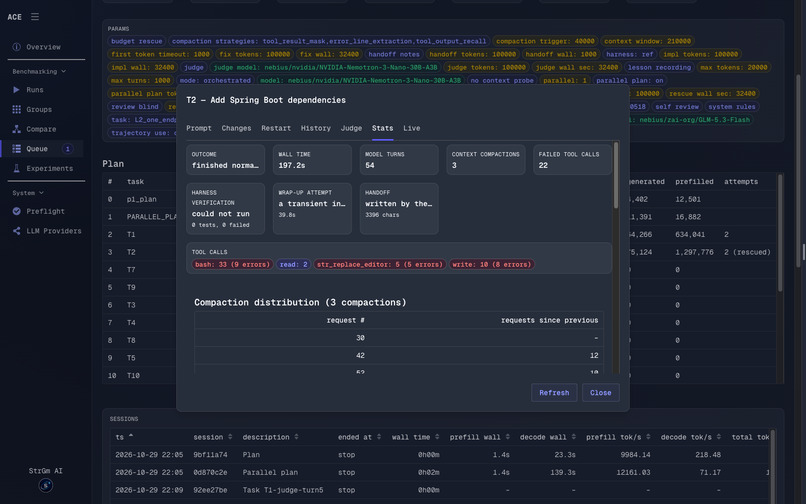Click the write: 10 (8 errors) chip

pyautogui.click(x=491, y=264)
